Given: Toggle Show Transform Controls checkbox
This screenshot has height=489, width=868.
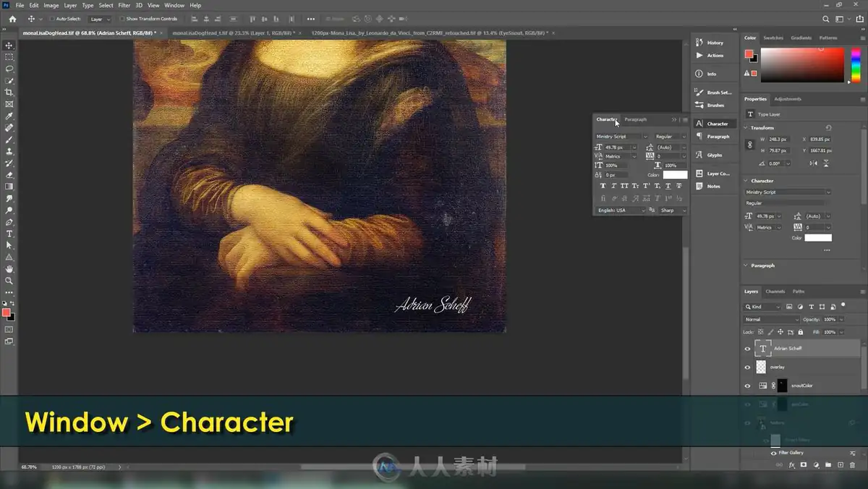Looking at the screenshot, I should (x=122, y=19).
